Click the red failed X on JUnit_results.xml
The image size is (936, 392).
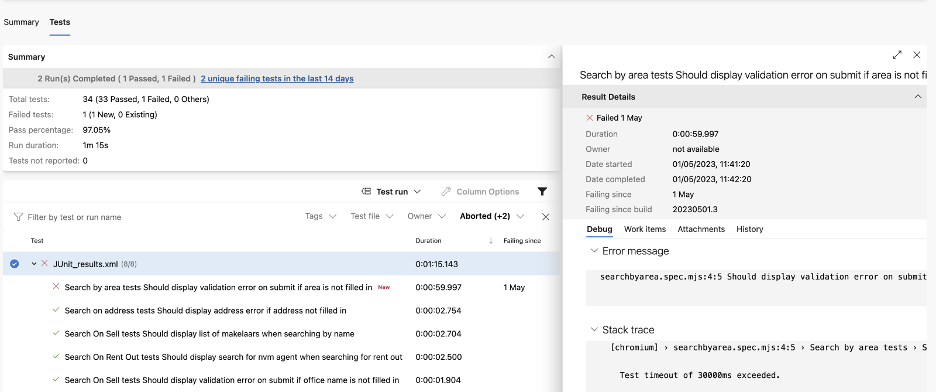[x=44, y=263]
